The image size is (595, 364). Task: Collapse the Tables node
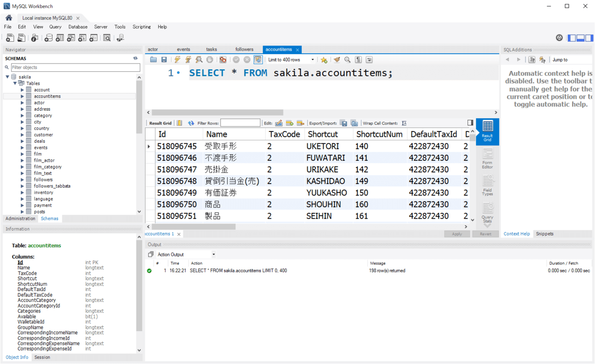15,83
